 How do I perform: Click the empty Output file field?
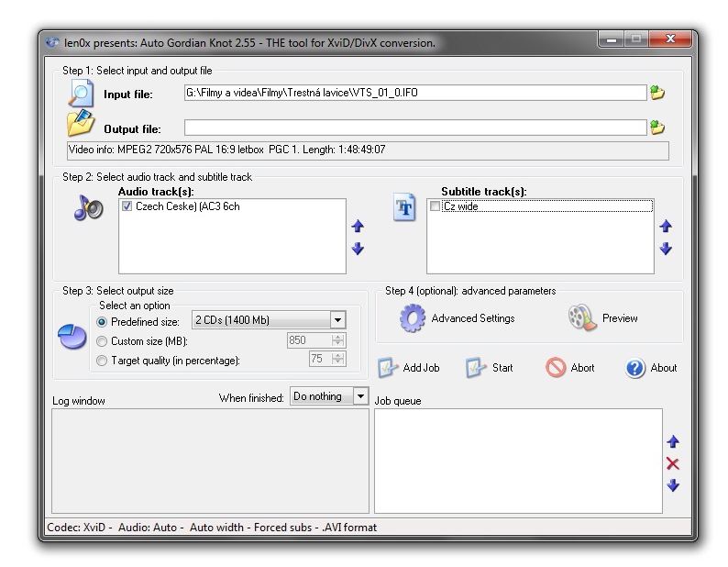(415, 128)
